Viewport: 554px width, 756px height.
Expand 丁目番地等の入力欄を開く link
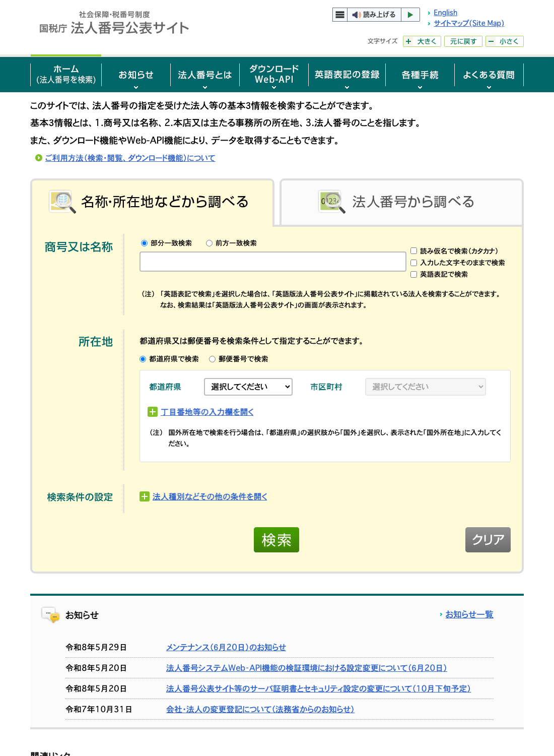coord(207,412)
